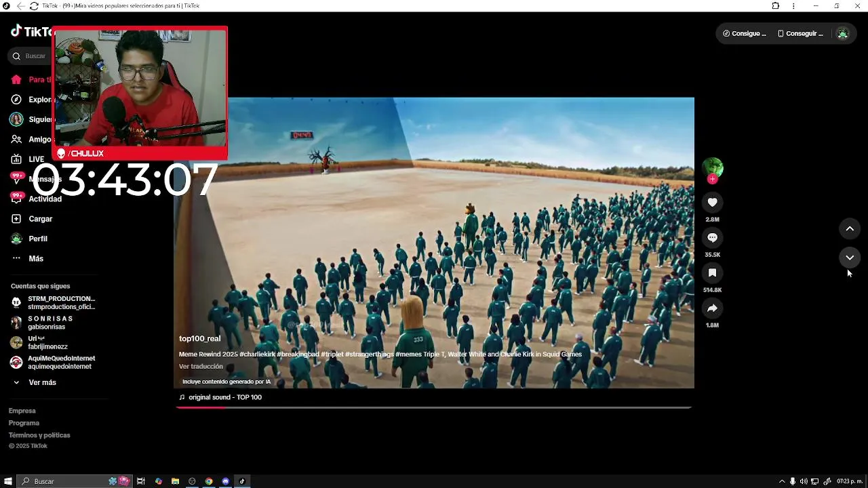Open the window's three-dot options menu
Viewport: 868px width, 488px height.
[793, 6]
